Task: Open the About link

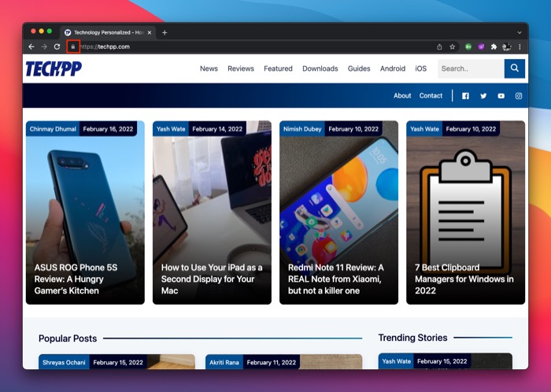Action: [402, 95]
